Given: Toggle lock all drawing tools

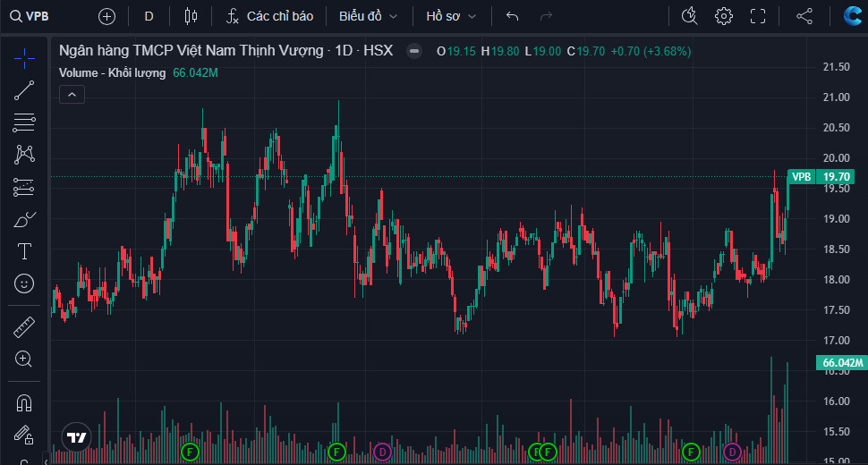Looking at the screenshot, I should 24,435.
